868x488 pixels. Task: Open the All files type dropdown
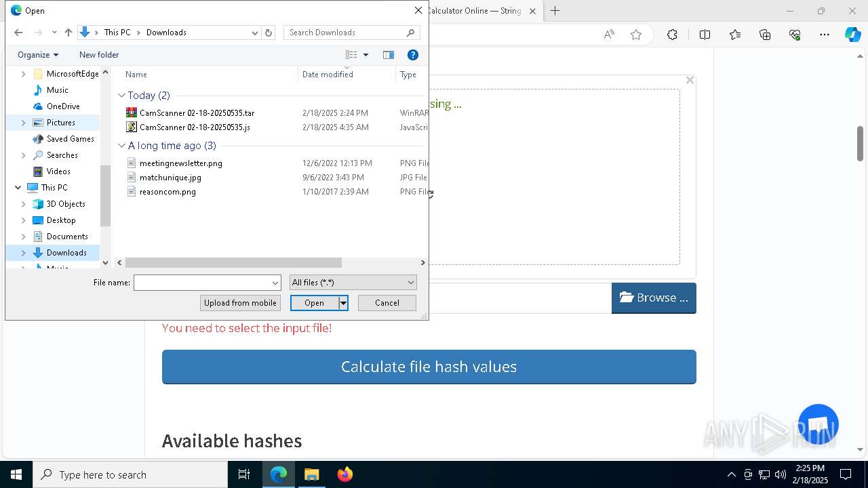click(x=353, y=283)
